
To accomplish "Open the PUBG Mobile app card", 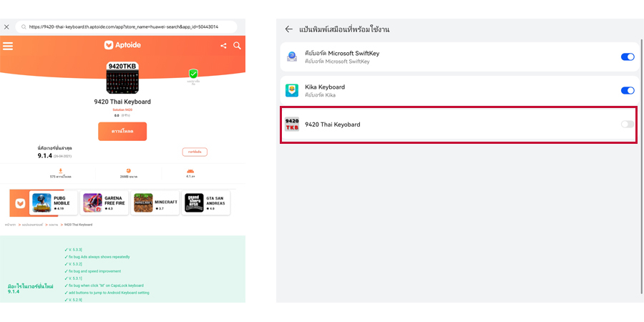I will [54, 203].
